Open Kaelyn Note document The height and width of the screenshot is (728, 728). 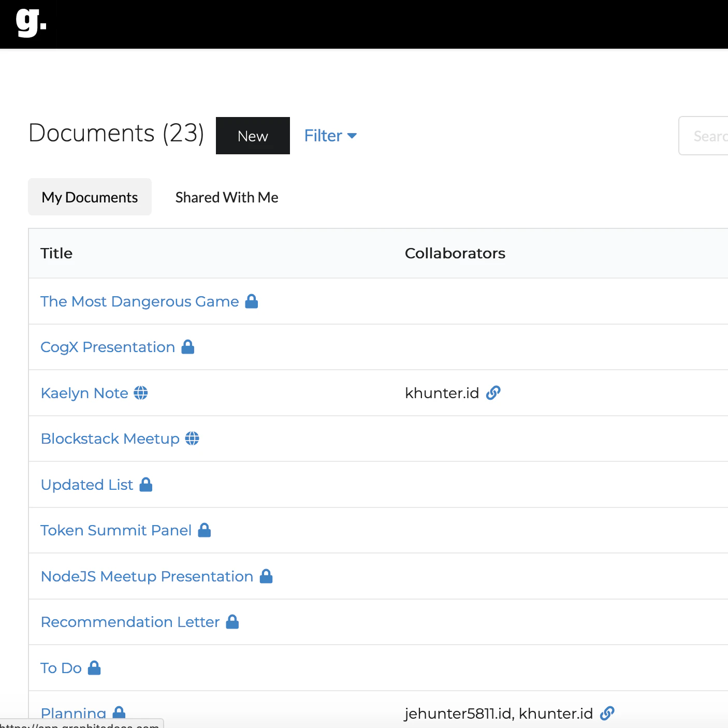(84, 393)
